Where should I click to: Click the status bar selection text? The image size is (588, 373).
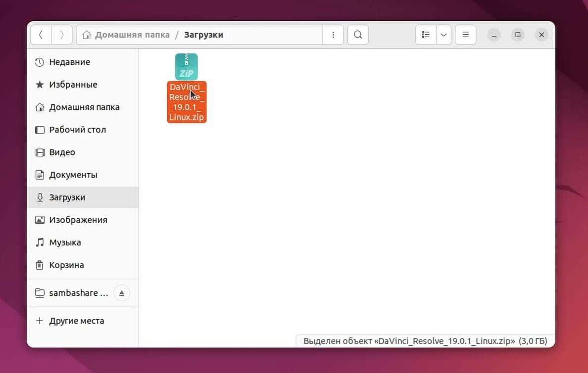(425, 341)
